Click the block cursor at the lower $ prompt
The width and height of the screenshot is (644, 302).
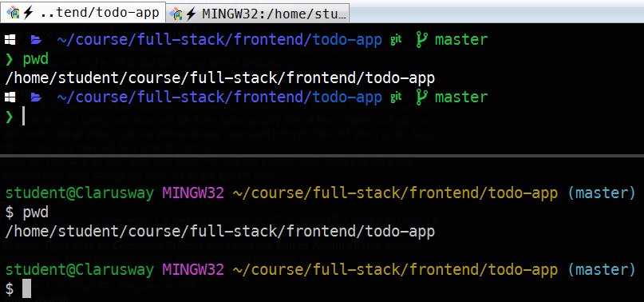click(x=26, y=288)
